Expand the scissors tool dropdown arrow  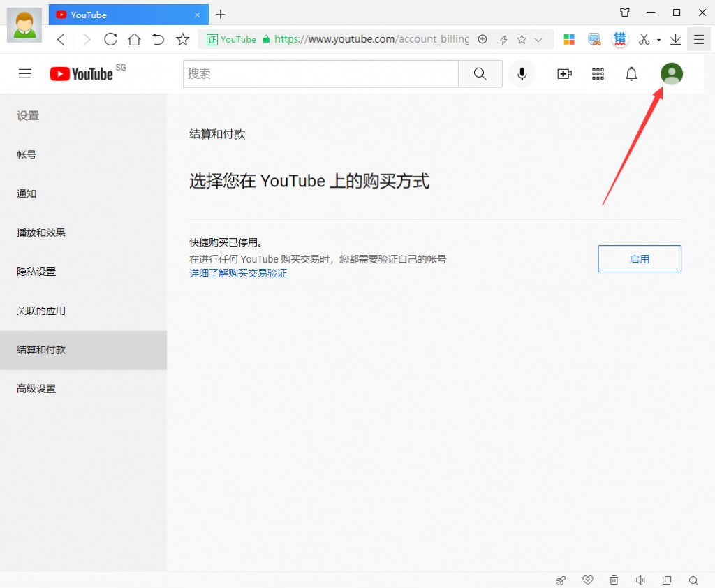point(659,40)
